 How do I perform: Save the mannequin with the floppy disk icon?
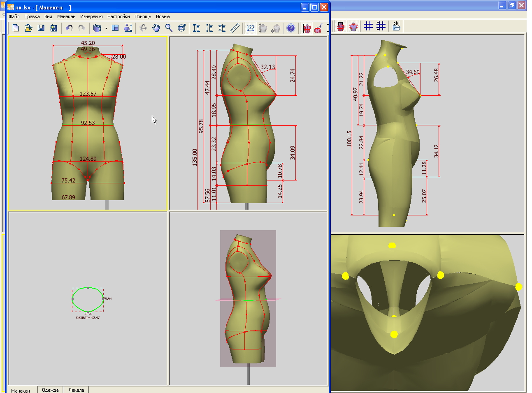point(41,28)
